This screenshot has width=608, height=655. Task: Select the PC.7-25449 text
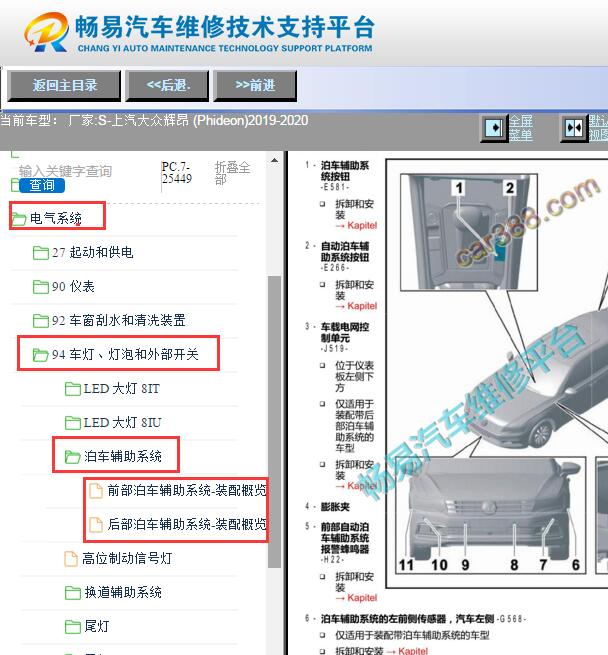(177, 173)
